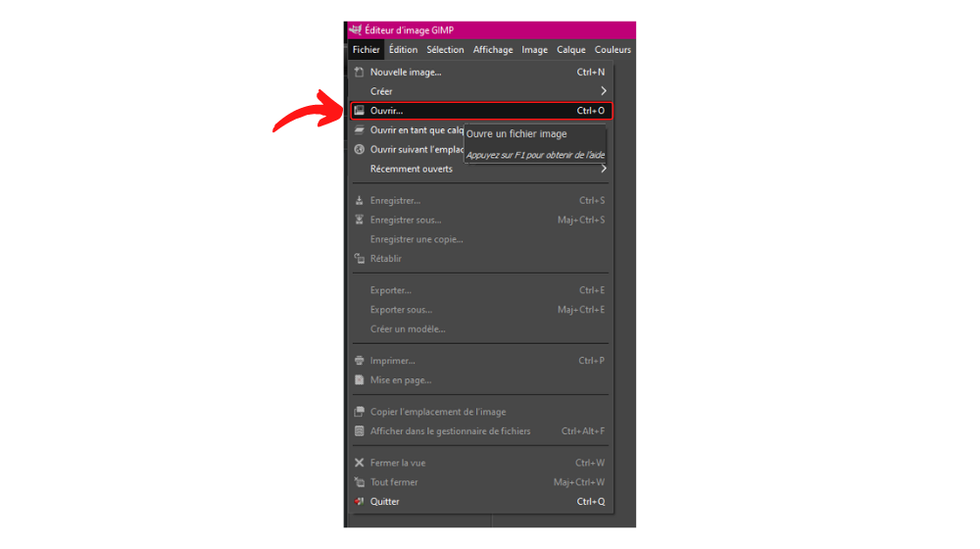The image size is (980, 549).
Task: Click the Enregistrer sous icon
Action: coord(359,221)
